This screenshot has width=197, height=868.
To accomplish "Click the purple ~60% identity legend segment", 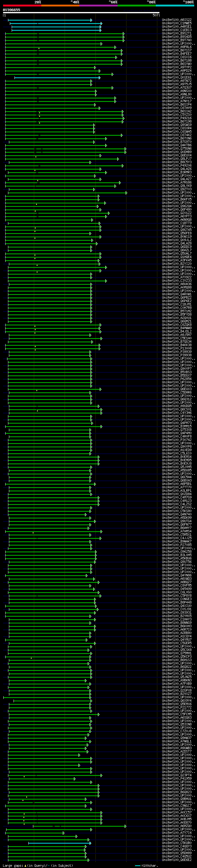I will pyautogui.click(x=99, y=6).
